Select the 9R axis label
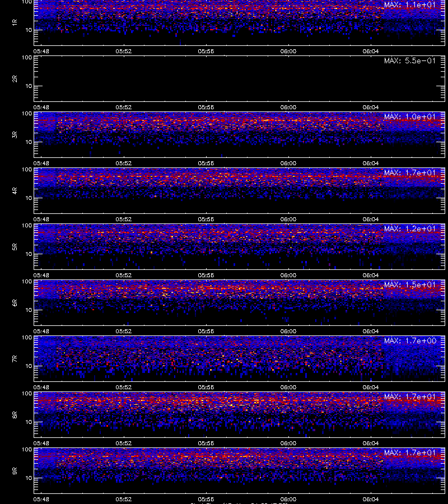Image resolution: width=448 pixels, height=504 pixels. [x=15, y=470]
